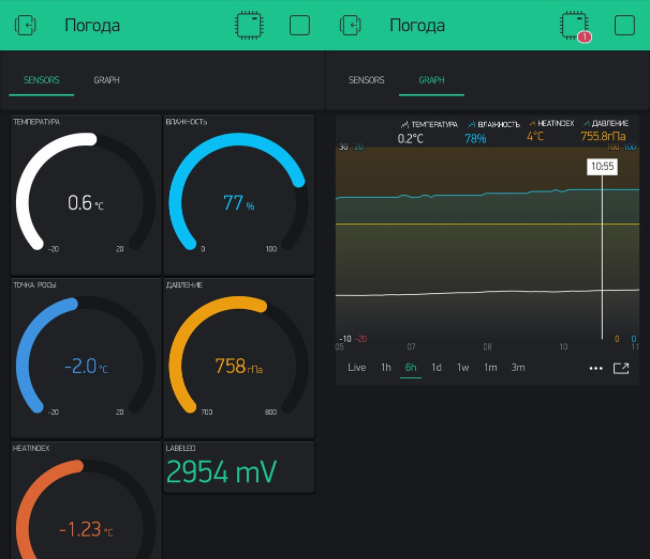
Task: Click the 78% humidity value in legend
Action: tap(475, 139)
